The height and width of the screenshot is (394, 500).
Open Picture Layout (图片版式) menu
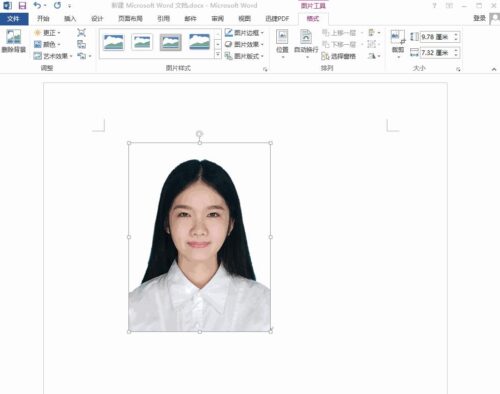coord(244,56)
